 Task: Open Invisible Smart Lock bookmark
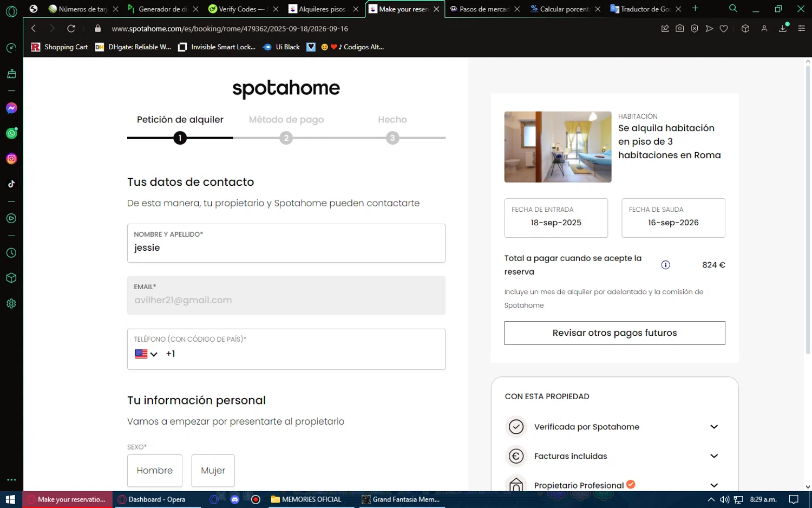[217, 47]
